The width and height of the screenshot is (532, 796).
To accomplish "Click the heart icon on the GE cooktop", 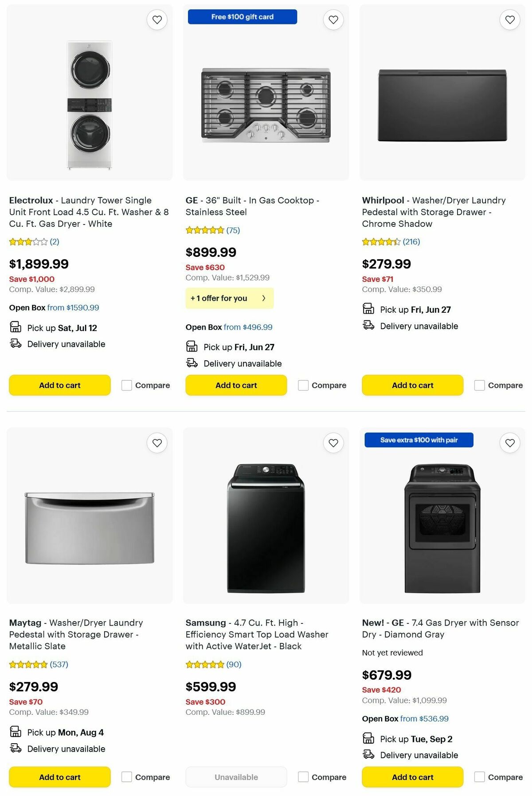I will (333, 20).
